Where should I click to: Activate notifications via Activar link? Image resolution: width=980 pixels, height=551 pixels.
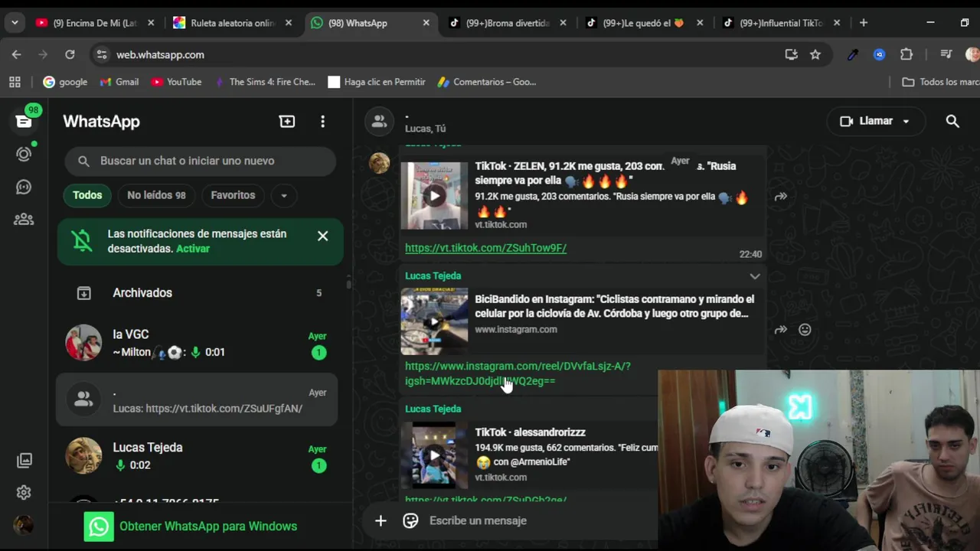point(192,249)
